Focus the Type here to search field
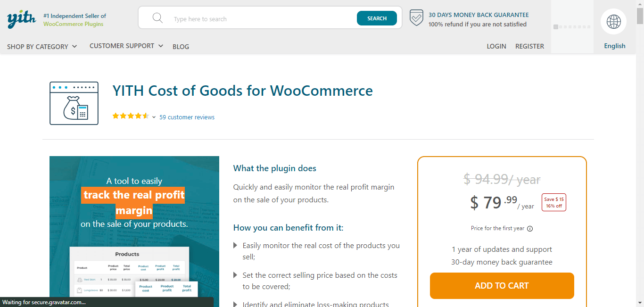Image resolution: width=644 pixels, height=307 pixels. point(262,19)
